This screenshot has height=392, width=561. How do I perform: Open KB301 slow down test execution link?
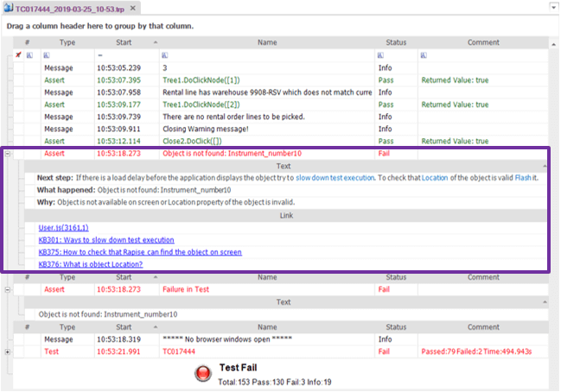[106, 240]
